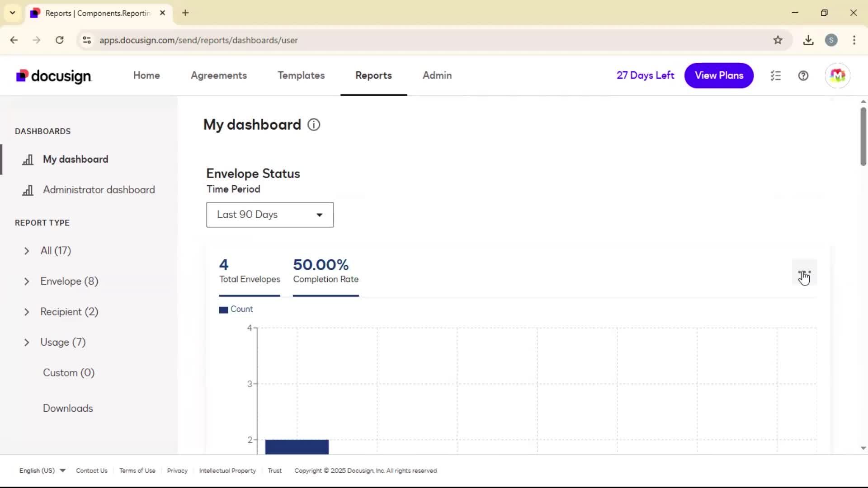
Task: Select the Reports tab
Action: pos(373,75)
